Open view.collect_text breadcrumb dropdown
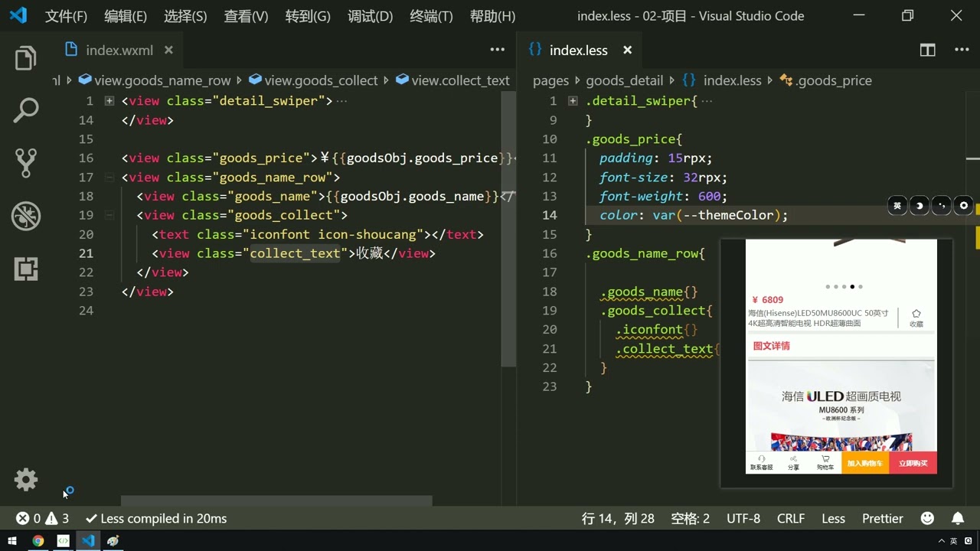 tap(452, 80)
